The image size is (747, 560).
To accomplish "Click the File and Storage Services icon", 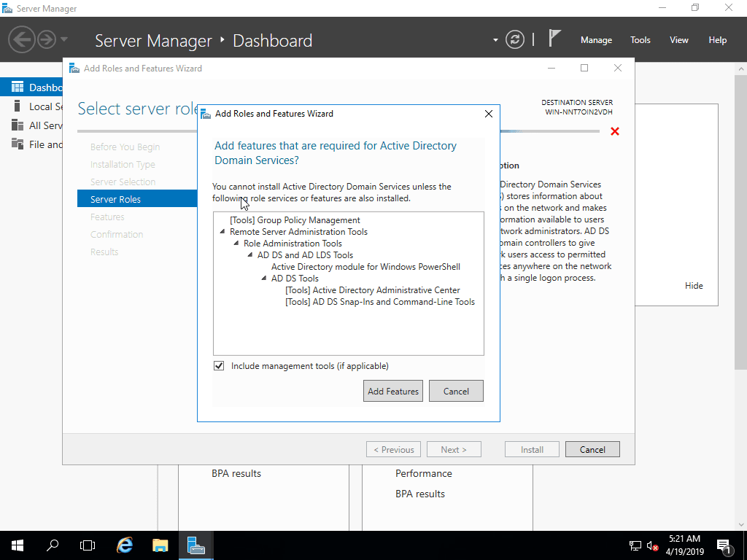I will (x=18, y=144).
